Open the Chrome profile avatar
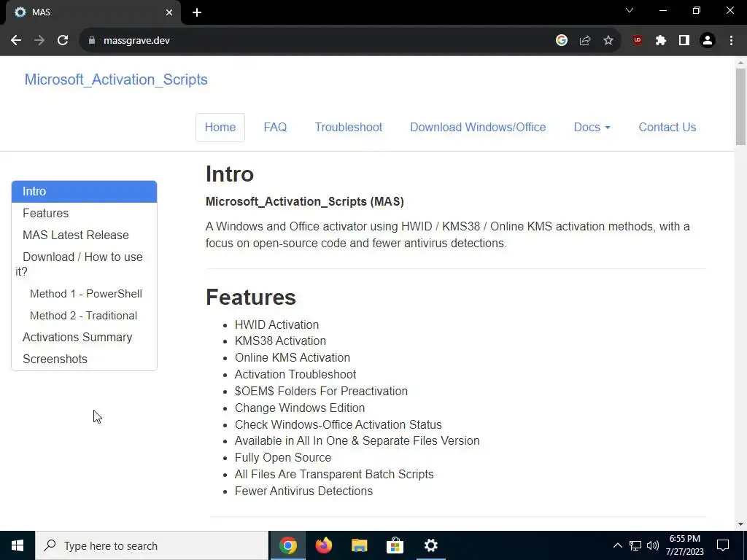 [x=708, y=41]
